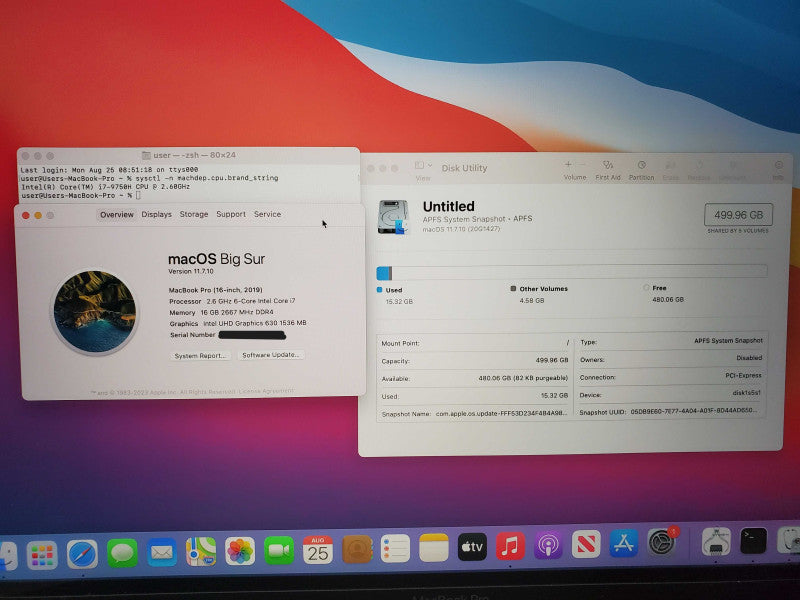Image resolution: width=800 pixels, height=600 pixels.
Task: Click the System Report button
Action: point(200,356)
